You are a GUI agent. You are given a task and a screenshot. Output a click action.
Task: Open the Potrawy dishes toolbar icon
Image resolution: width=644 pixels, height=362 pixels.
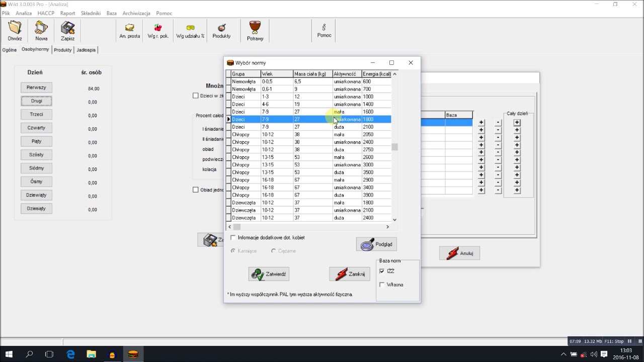[x=255, y=31]
